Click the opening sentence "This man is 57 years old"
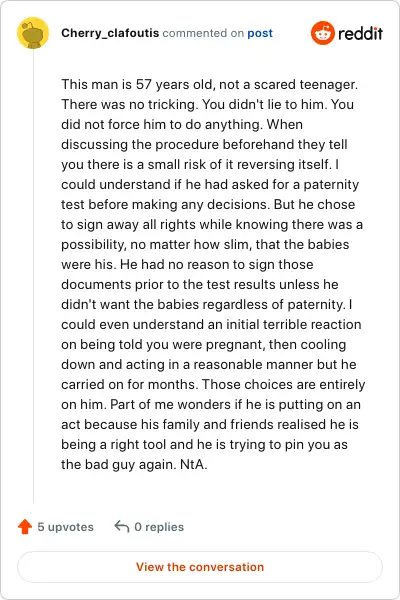400x600 pixels. [137, 84]
